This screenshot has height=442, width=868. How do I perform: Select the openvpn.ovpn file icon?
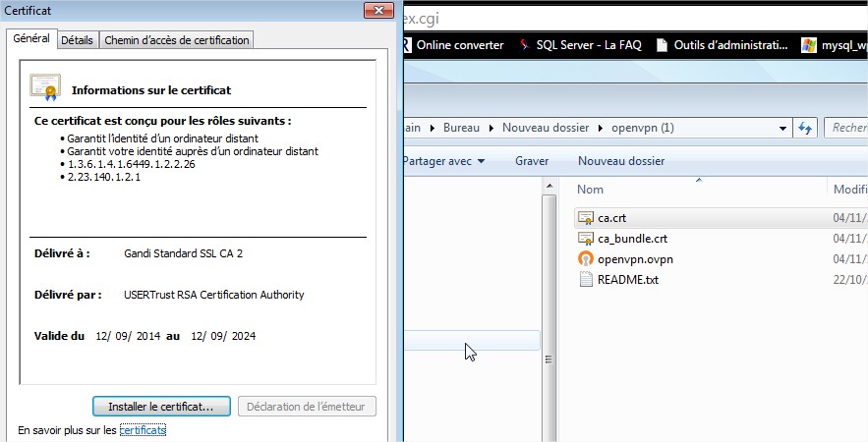[586, 259]
